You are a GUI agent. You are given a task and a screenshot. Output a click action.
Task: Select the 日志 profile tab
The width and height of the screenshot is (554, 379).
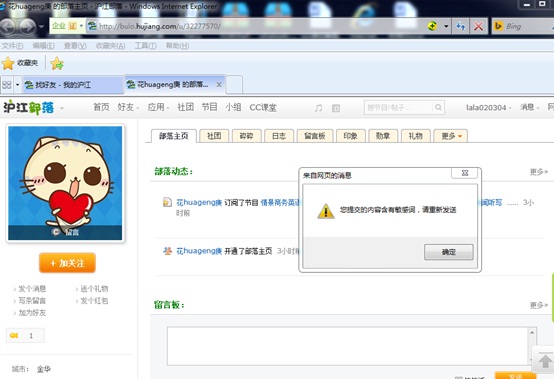click(x=279, y=136)
